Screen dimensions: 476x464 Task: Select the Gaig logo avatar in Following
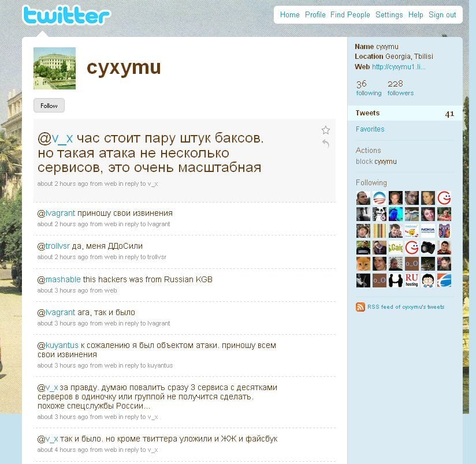(x=396, y=247)
